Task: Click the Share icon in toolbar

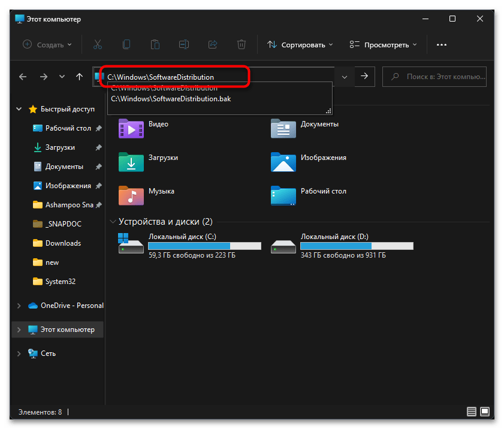Action: click(212, 44)
